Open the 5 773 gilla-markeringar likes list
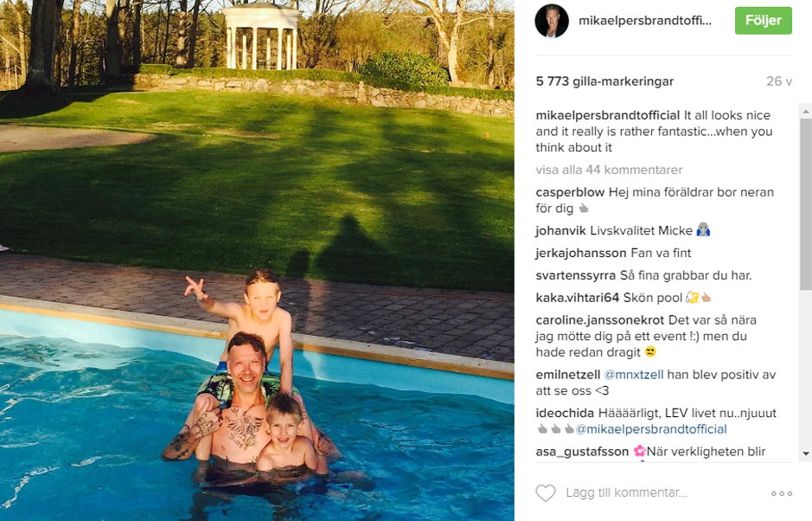The width and height of the screenshot is (812, 521). (x=604, y=81)
